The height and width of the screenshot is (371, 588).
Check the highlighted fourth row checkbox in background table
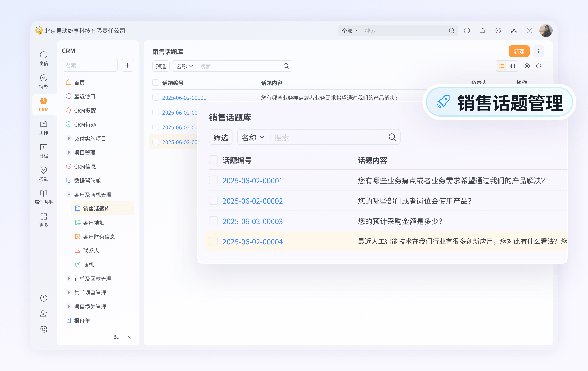[x=156, y=142]
